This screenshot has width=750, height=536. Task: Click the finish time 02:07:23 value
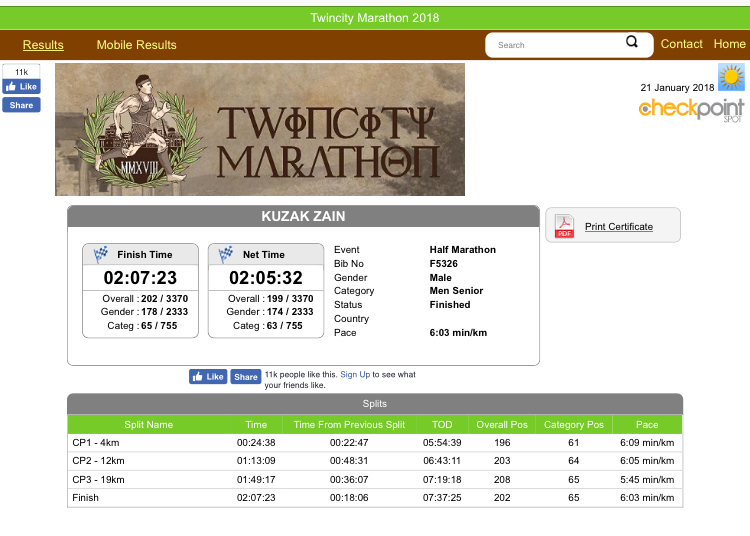140,278
